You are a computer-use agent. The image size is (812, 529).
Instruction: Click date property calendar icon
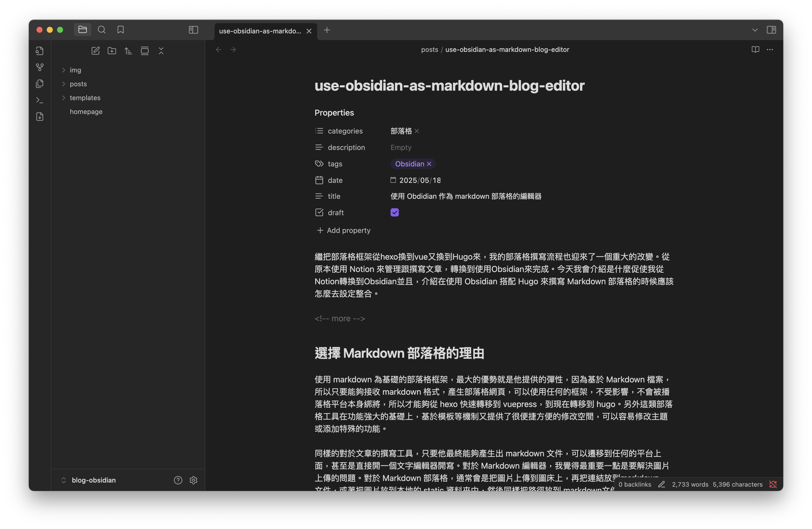pos(319,180)
